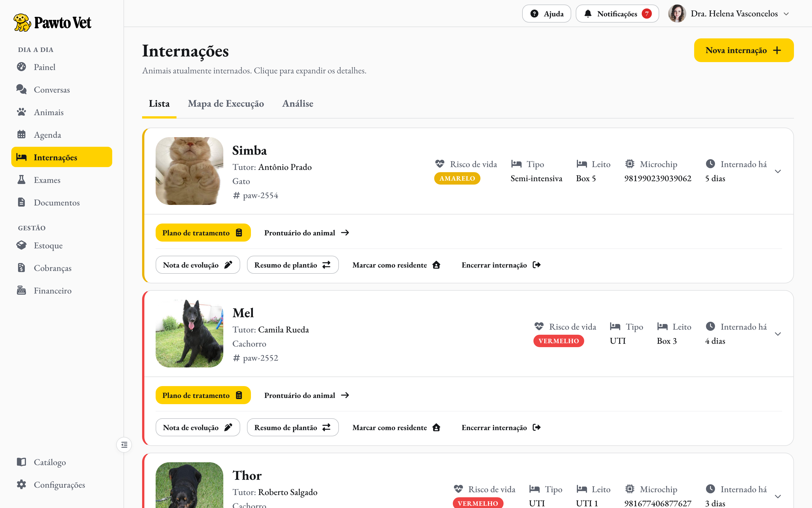Click Simba's Encerrar internação

[x=501, y=265]
